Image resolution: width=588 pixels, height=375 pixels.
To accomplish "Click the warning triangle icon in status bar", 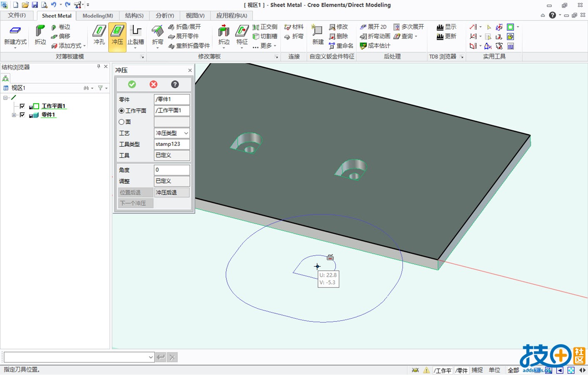I will (x=427, y=370).
